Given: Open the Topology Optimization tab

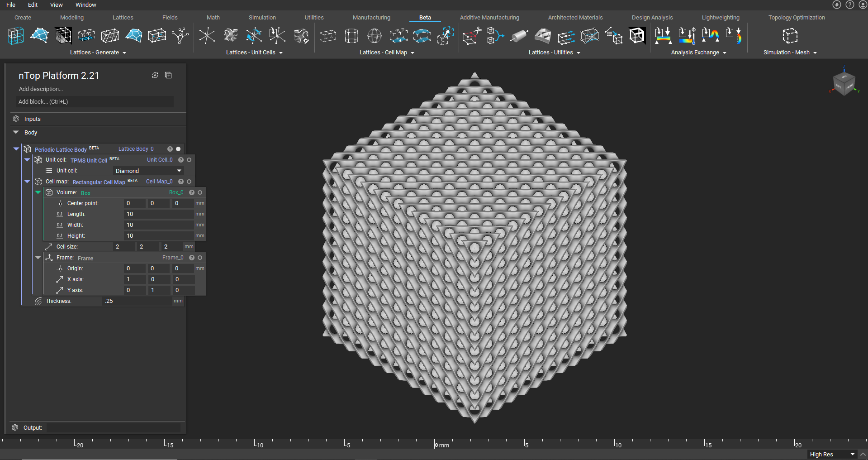Looking at the screenshot, I should pos(797,17).
